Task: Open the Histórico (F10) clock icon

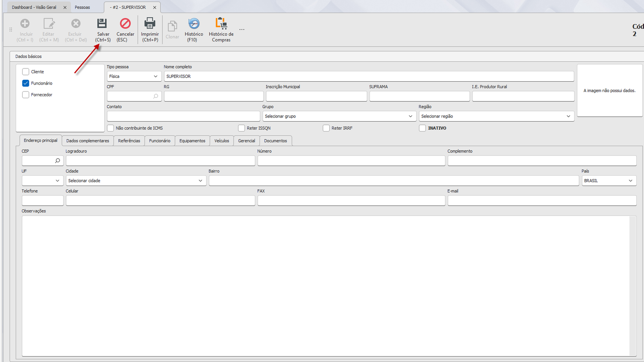Action: pyautogui.click(x=194, y=23)
